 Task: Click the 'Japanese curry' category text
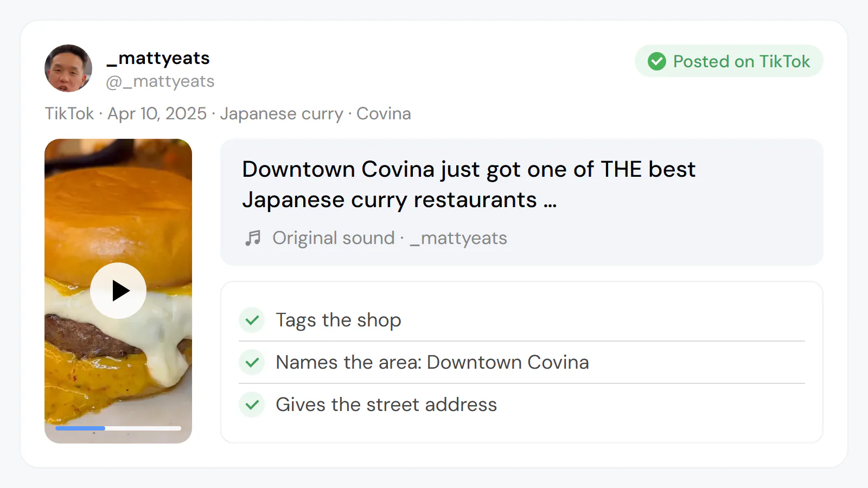tap(282, 114)
